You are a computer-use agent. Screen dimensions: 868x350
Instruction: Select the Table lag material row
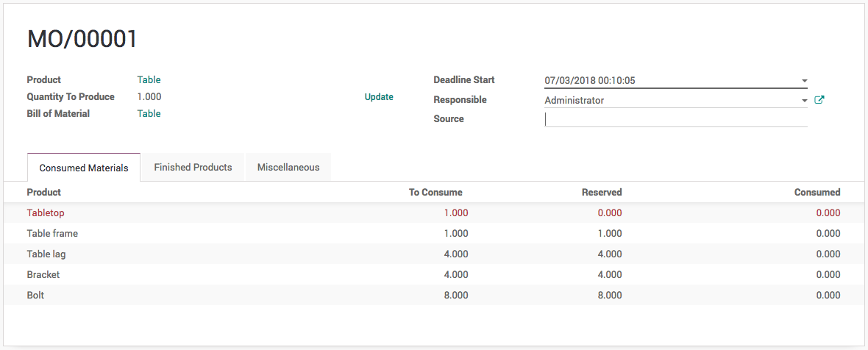click(x=46, y=254)
